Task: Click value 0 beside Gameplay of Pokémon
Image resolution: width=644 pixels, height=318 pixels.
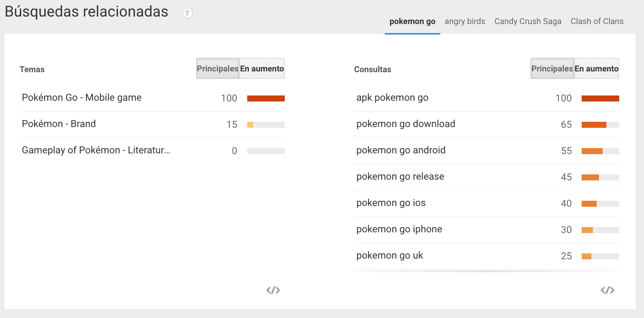Action: (x=234, y=151)
